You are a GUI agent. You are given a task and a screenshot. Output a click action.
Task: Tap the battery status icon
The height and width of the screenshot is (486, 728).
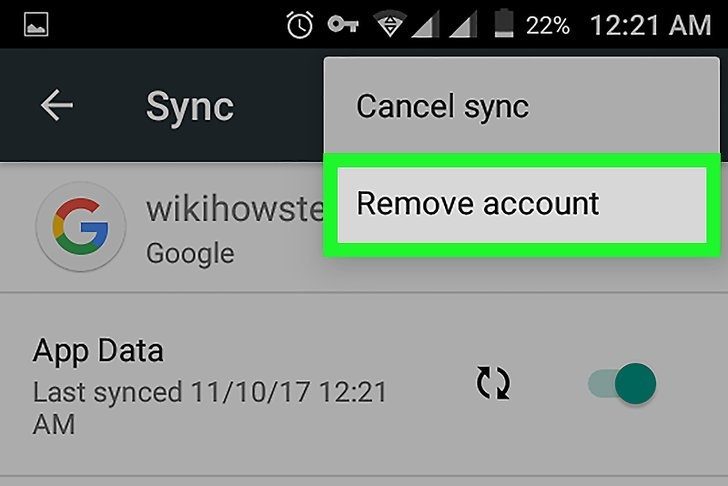[x=504, y=24]
